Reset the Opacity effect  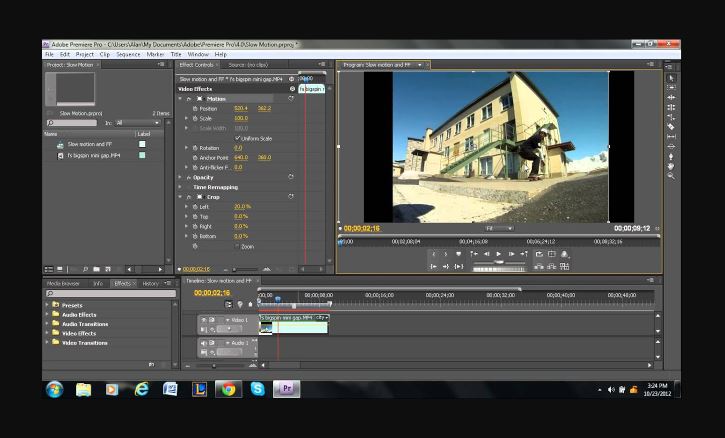(291, 177)
